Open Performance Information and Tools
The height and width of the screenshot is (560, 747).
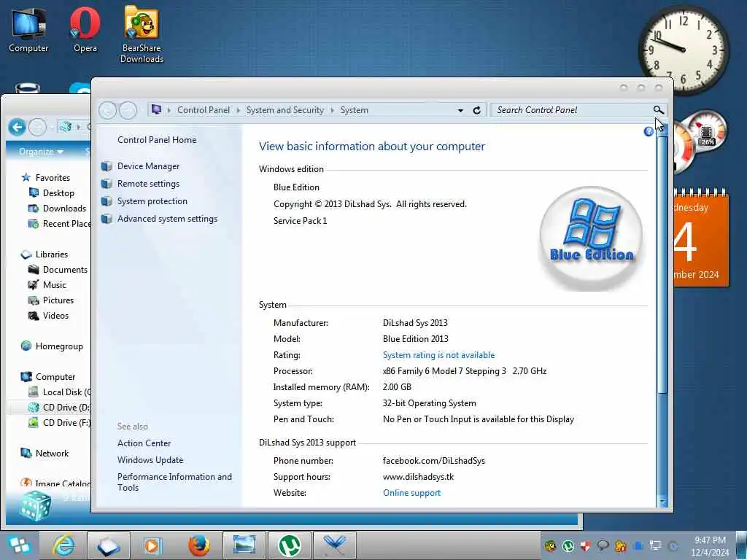pyautogui.click(x=174, y=482)
